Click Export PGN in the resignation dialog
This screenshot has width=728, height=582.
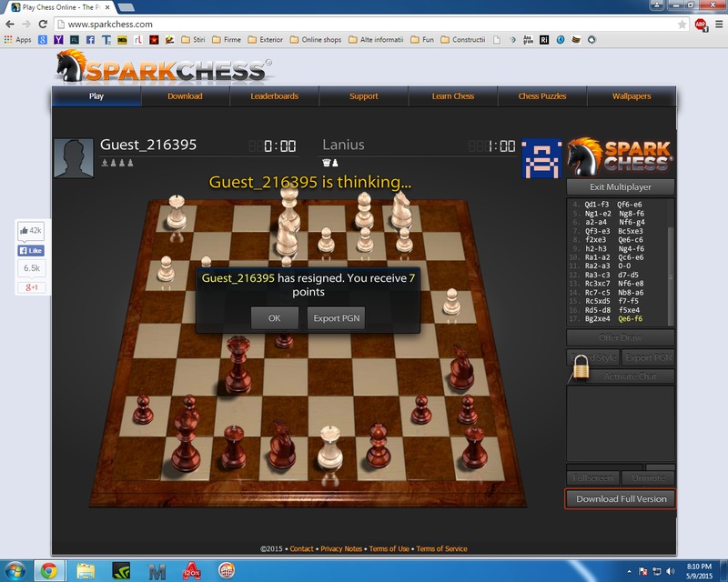click(336, 318)
